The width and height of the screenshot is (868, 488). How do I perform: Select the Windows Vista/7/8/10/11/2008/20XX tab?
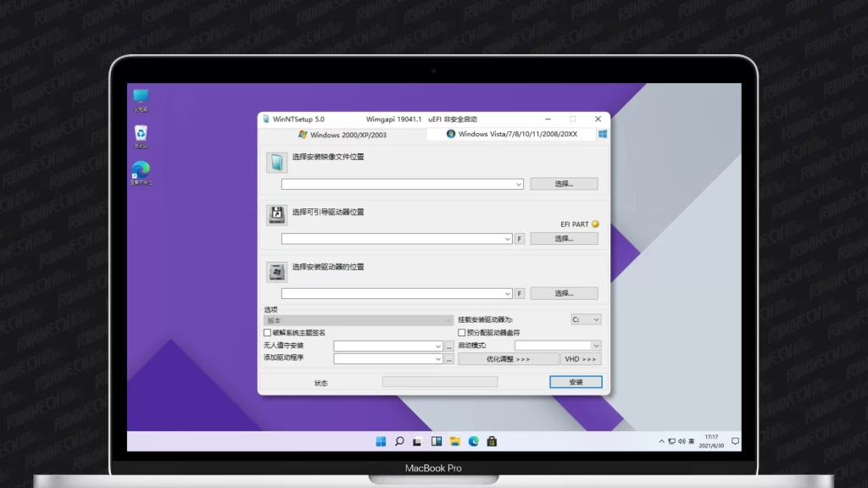(x=511, y=134)
